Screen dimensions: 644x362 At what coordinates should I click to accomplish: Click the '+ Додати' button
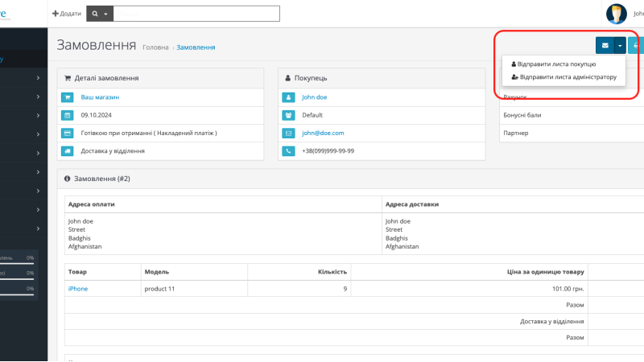point(67,14)
